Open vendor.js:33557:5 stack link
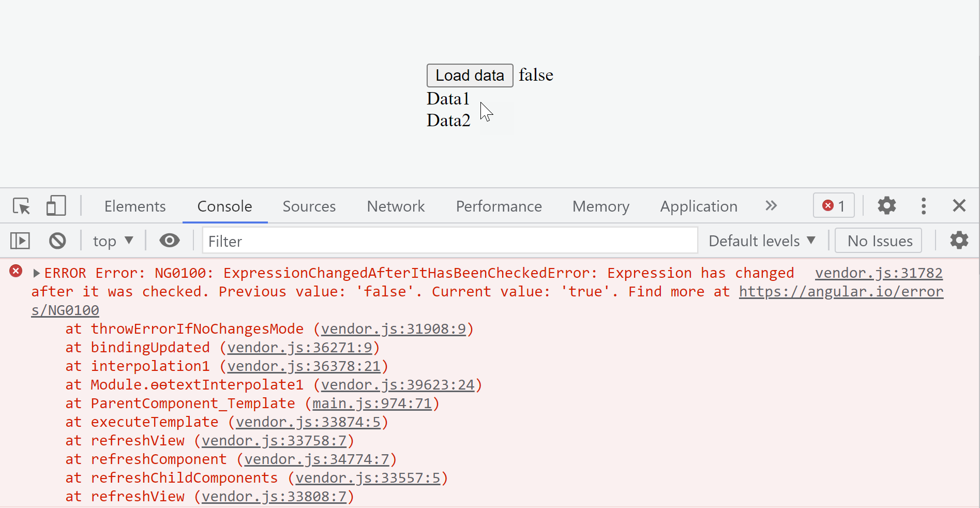 (x=368, y=478)
